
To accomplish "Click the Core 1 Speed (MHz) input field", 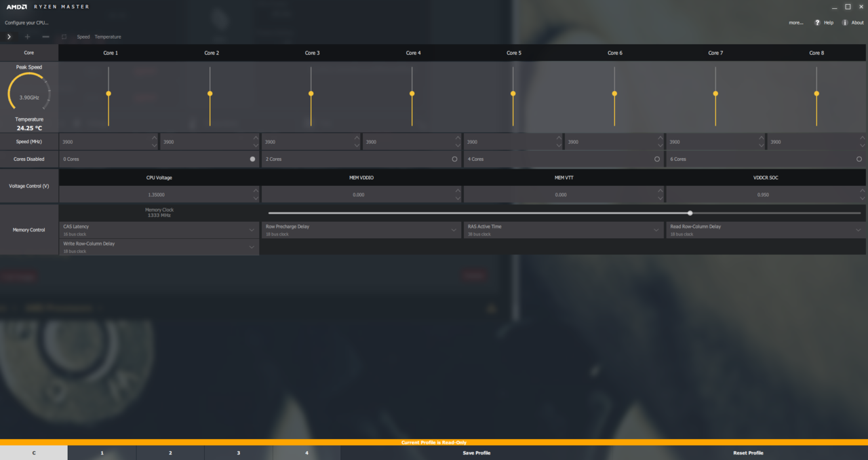I will tap(105, 142).
